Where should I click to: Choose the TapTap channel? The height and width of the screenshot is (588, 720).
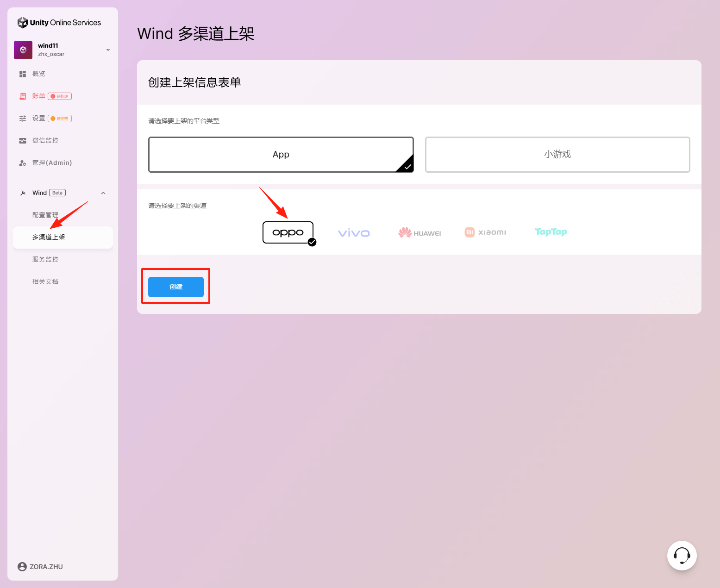(x=551, y=232)
